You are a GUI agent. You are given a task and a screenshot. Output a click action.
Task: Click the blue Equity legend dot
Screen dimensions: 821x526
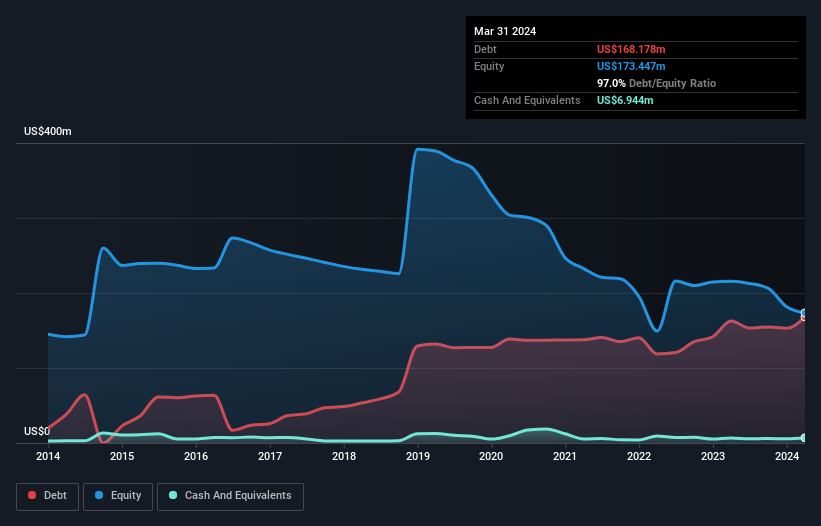click(x=99, y=495)
